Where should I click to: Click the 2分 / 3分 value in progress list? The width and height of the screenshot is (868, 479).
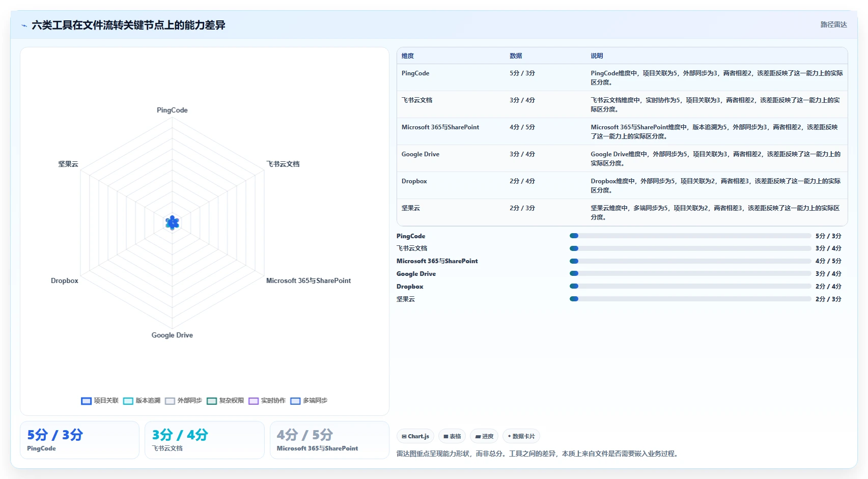pyautogui.click(x=828, y=299)
